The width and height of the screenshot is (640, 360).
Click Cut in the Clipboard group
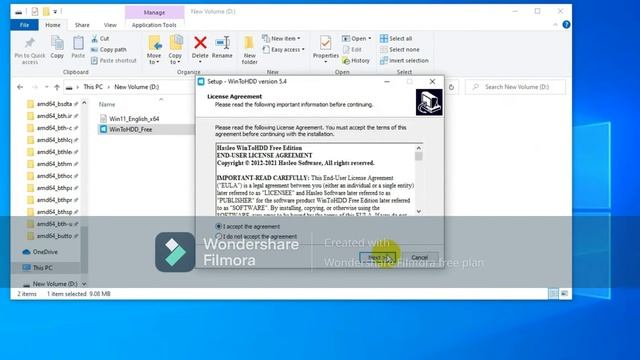(100, 38)
